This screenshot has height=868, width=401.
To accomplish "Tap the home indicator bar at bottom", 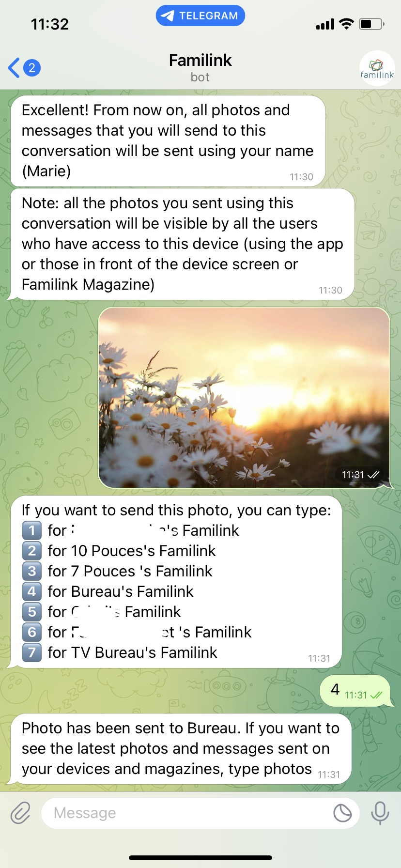I will point(200,857).
